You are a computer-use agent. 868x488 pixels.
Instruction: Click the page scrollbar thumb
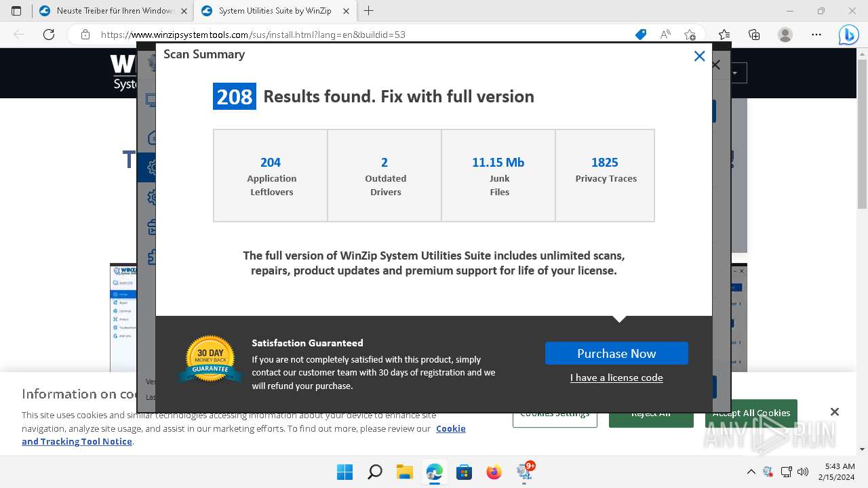click(x=863, y=135)
